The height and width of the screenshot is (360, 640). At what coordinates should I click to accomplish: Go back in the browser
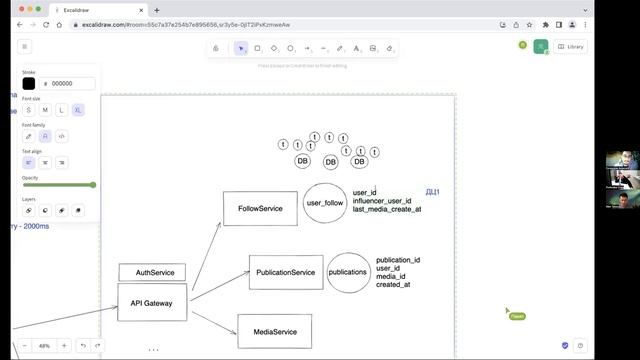point(20,25)
